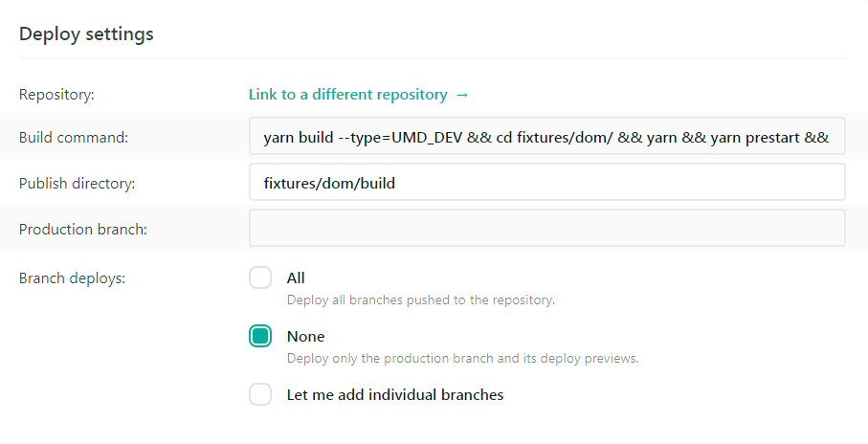Click 'fixtures/dom/build' text in Publish directory
Image resolution: width=868 pixels, height=444 pixels.
(329, 182)
